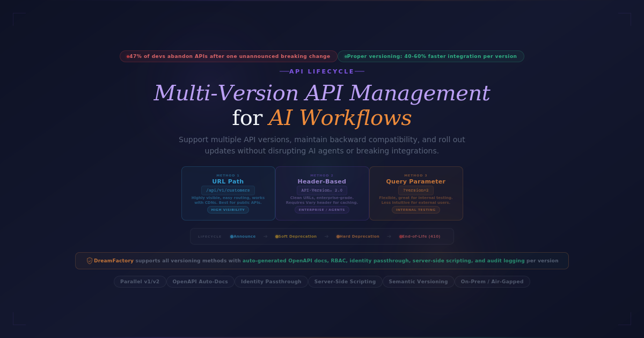Open the URL Path method card title
Screen dimensions: 644x338
[228, 181]
